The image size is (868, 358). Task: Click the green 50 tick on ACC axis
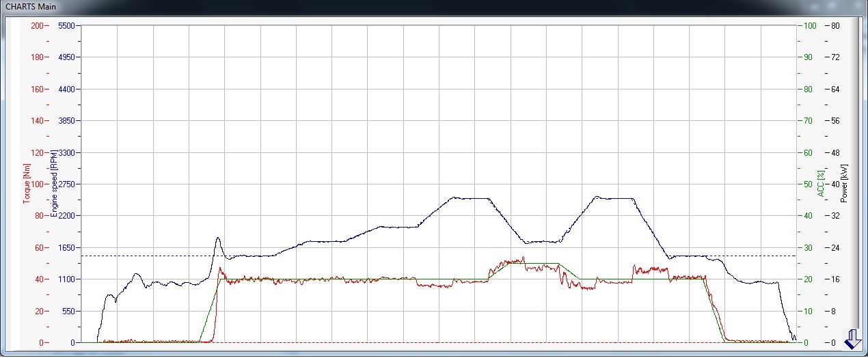pyautogui.click(x=808, y=184)
